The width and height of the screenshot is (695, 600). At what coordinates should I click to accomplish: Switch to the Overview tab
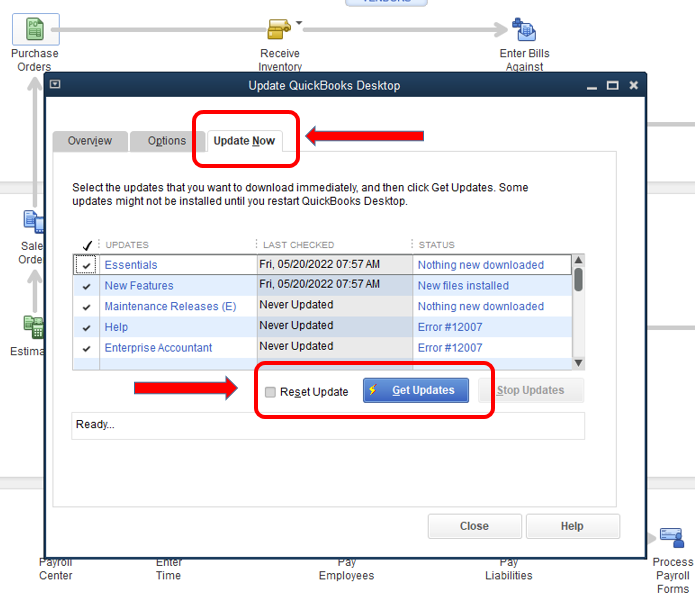pos(90,141)
